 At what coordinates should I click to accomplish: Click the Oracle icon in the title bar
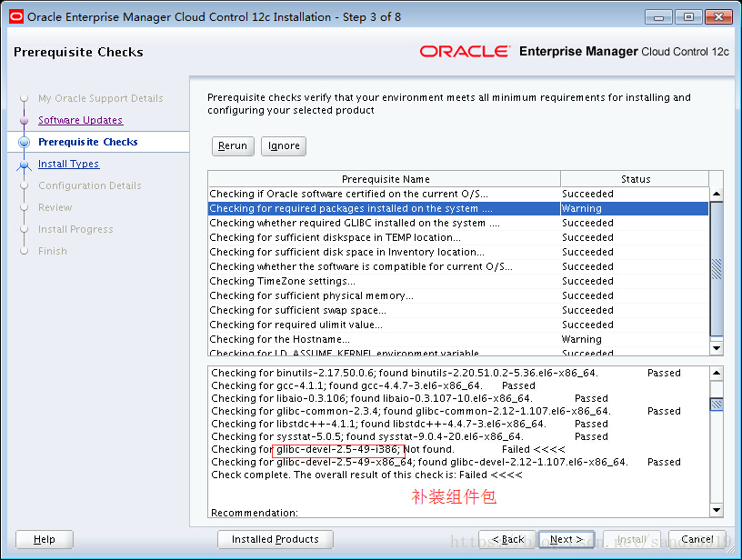click(x=16, y=17)
